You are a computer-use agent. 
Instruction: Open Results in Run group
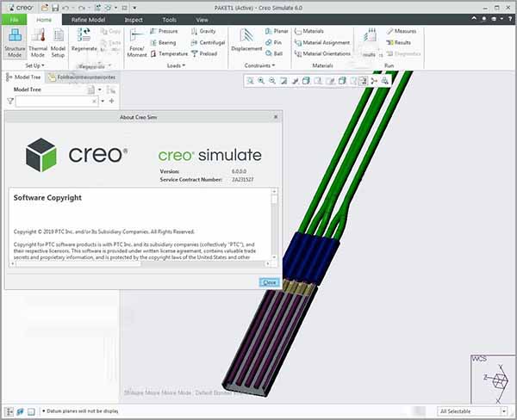(x=399, y=42)
